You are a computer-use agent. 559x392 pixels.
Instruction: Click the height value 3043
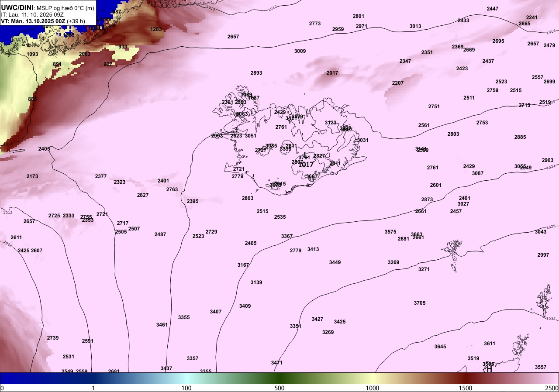(541, 232)
